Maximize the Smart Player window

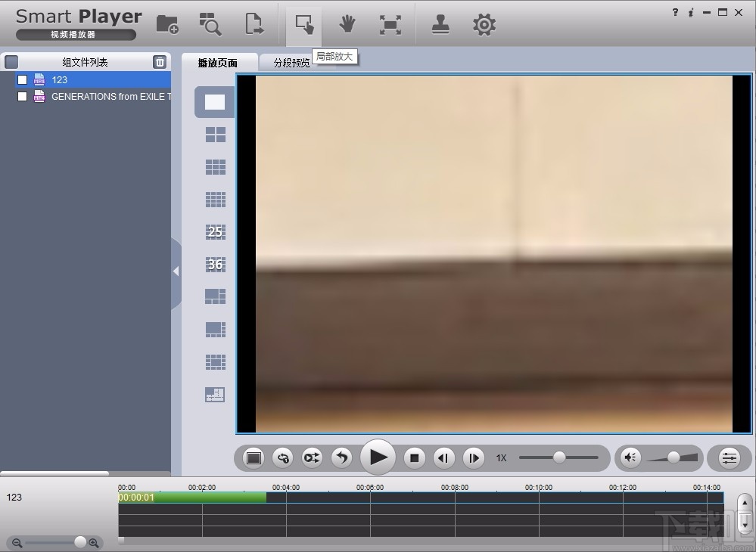point(722,13)
